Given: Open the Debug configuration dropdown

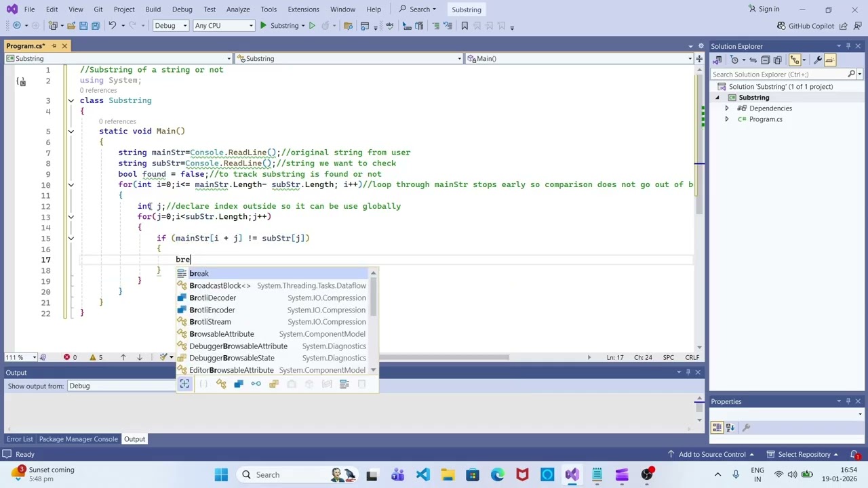Looking at the screenshot, I should [170, 26].
